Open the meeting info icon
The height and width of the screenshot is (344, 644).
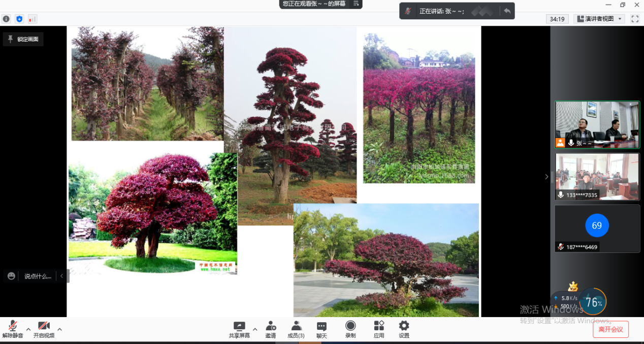(6, 19)
